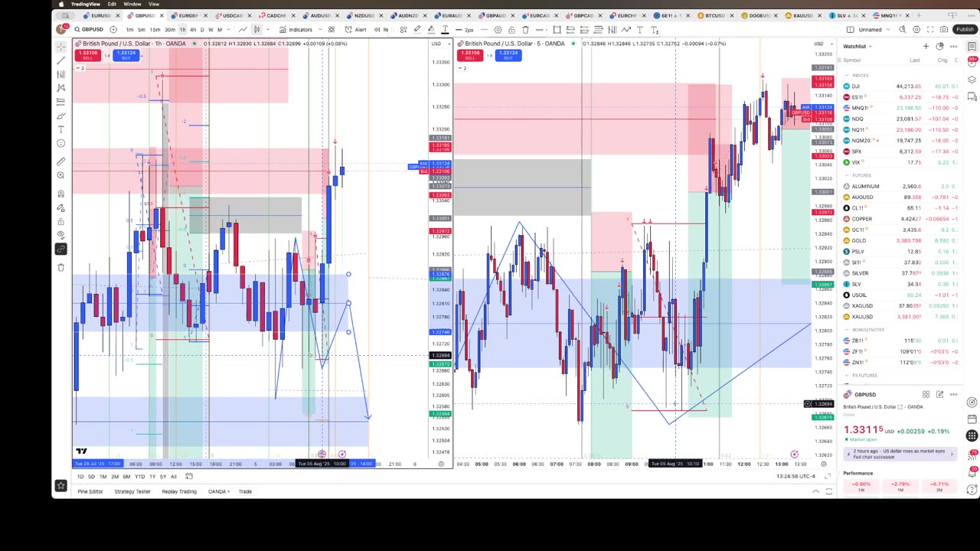The width and height of the screenshot is (980, 551).
Task: Toggle magnet mode in left toolbar
Action: tap(60, 194)
